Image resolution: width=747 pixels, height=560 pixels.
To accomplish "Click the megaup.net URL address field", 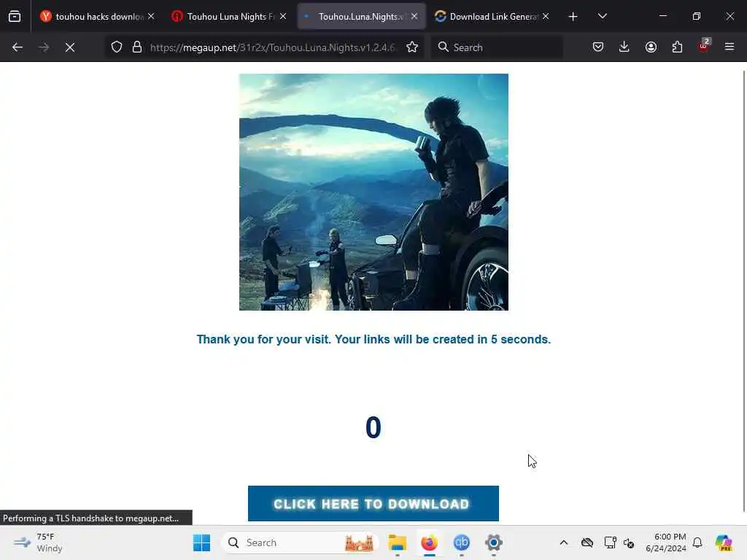I will [x=272, y=47].
